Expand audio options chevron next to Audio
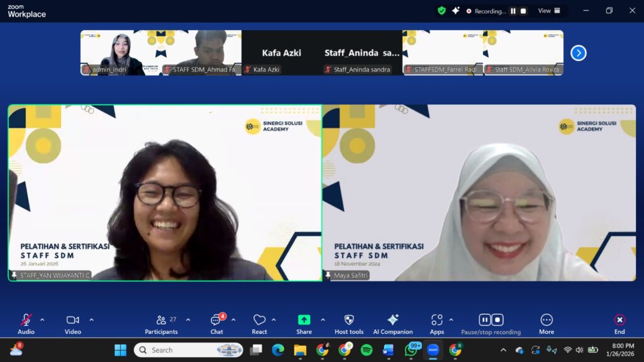This screenshot has height=362, width=644. click(42, 319)
